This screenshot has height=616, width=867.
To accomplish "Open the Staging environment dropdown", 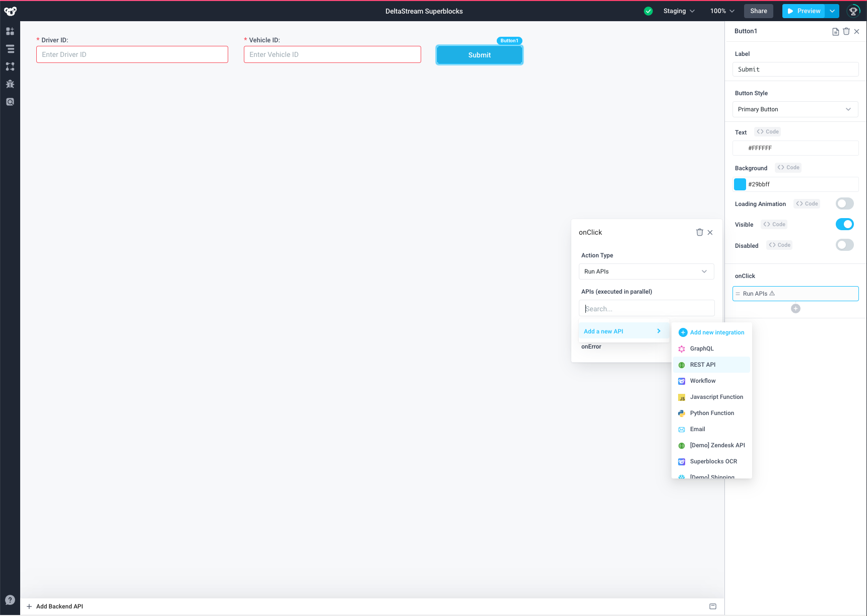I will pyautogui.click(x=679, y=11).
